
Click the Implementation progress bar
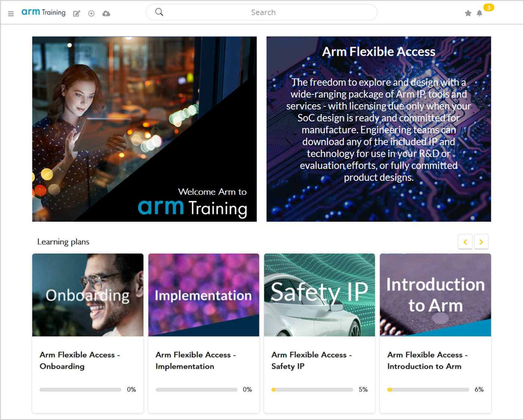click(x=196, y=390)
